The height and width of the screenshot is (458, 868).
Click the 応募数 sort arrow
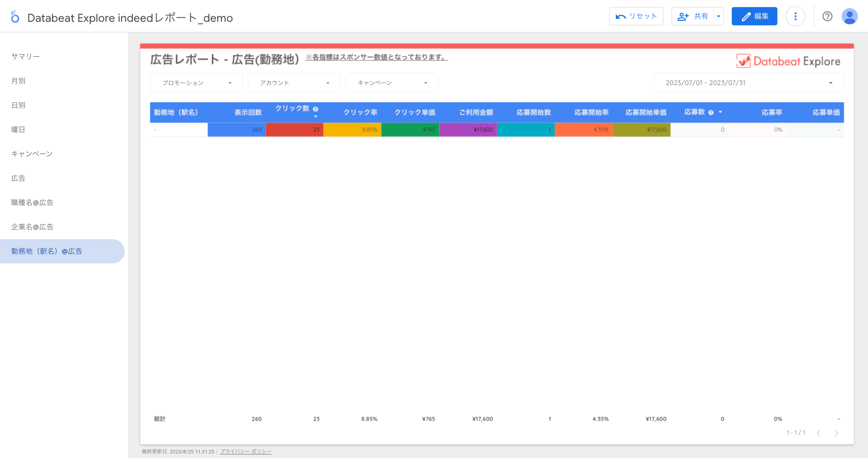click(720, 112)
